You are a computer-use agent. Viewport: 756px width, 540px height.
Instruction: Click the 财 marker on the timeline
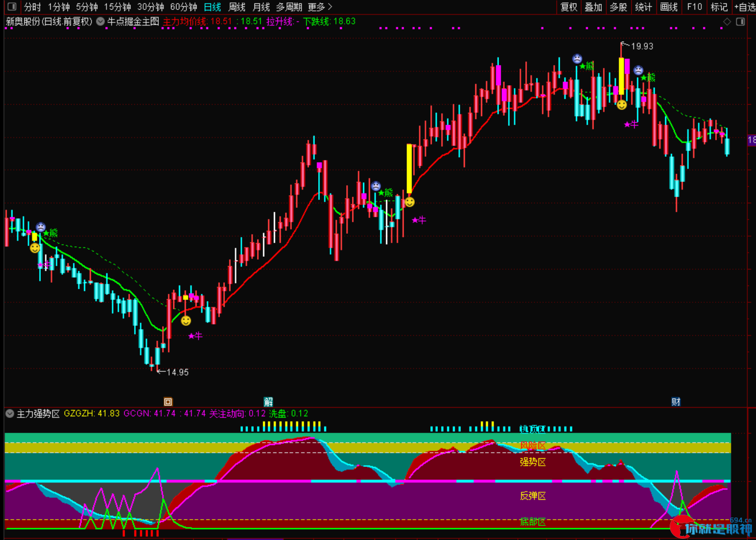pyautogui.click(x=676, y=402)
